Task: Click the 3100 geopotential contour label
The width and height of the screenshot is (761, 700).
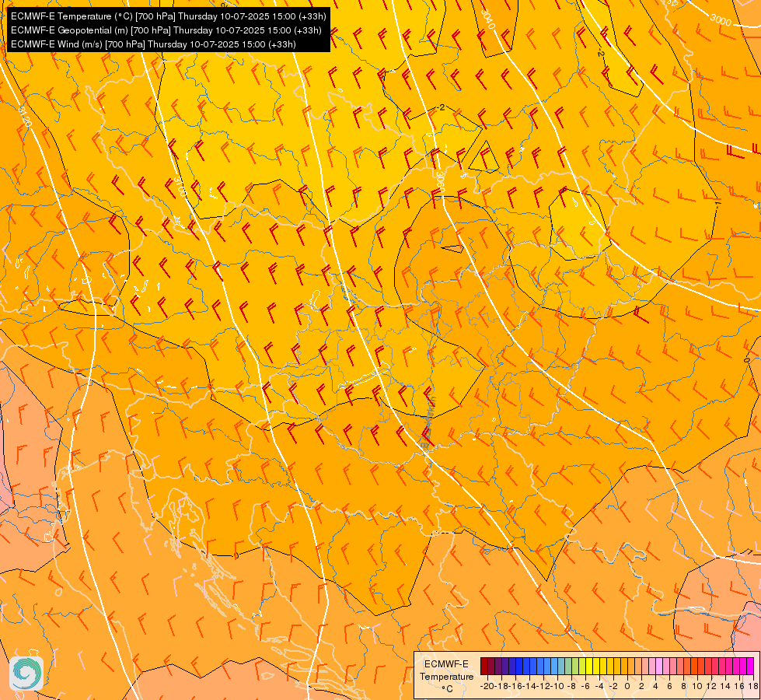Action: 179,187
